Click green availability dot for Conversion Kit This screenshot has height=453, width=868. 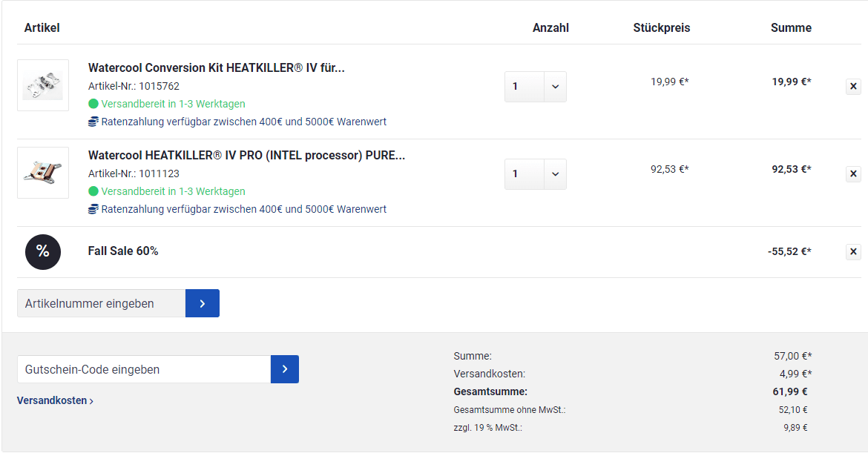click(x=93, y=104)
